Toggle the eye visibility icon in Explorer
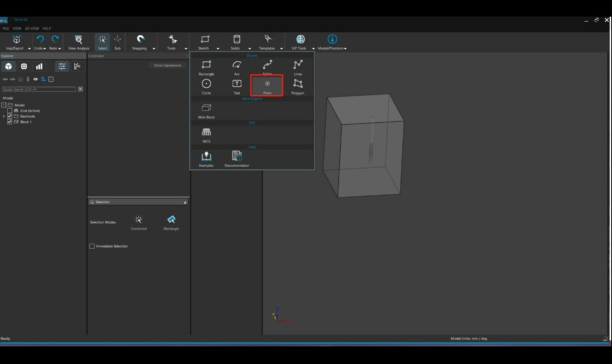 (x=36, y=79)
